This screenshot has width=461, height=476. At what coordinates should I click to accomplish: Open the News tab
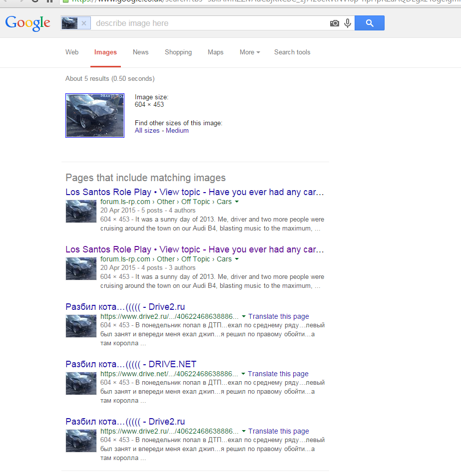[141, 52]
